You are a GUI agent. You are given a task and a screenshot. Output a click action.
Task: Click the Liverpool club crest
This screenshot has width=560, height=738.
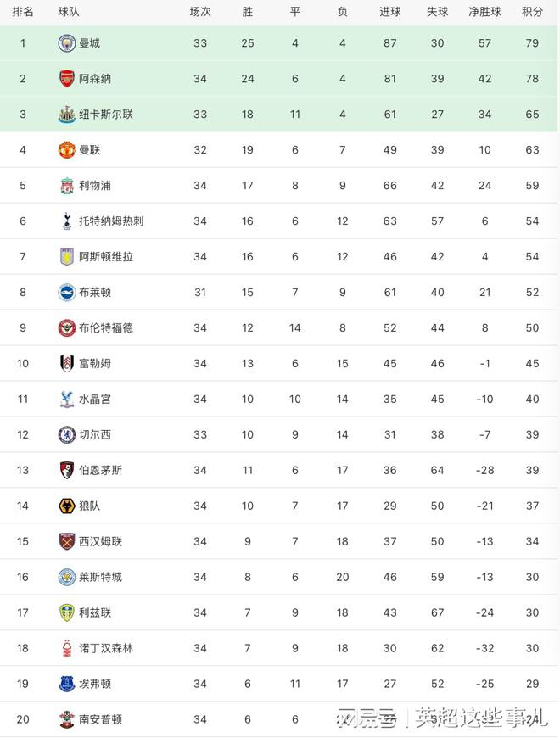tap(67, 186)
